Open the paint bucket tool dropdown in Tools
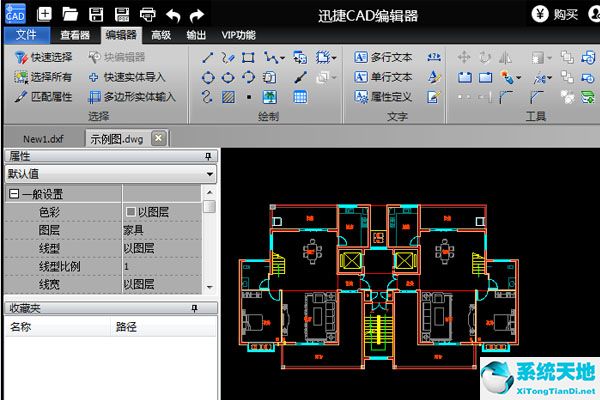 coord(518,78)
